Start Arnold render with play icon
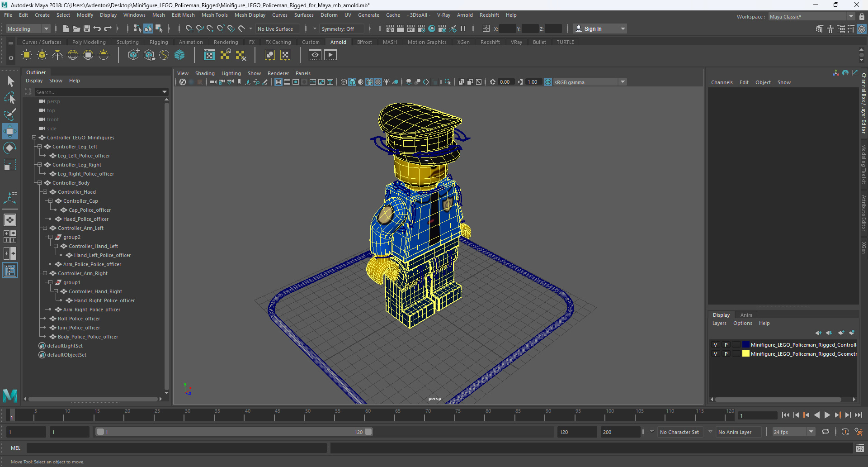868x467 pixels. tap(330, 55)
